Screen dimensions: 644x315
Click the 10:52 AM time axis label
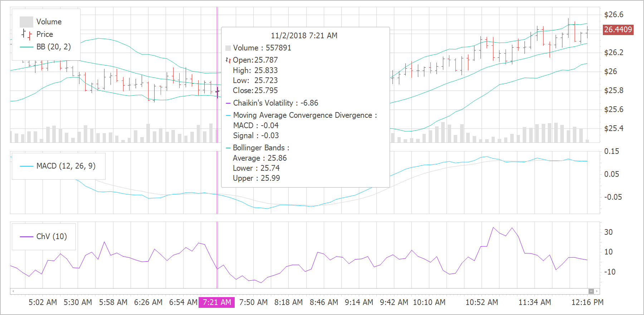tap(482, 302)
